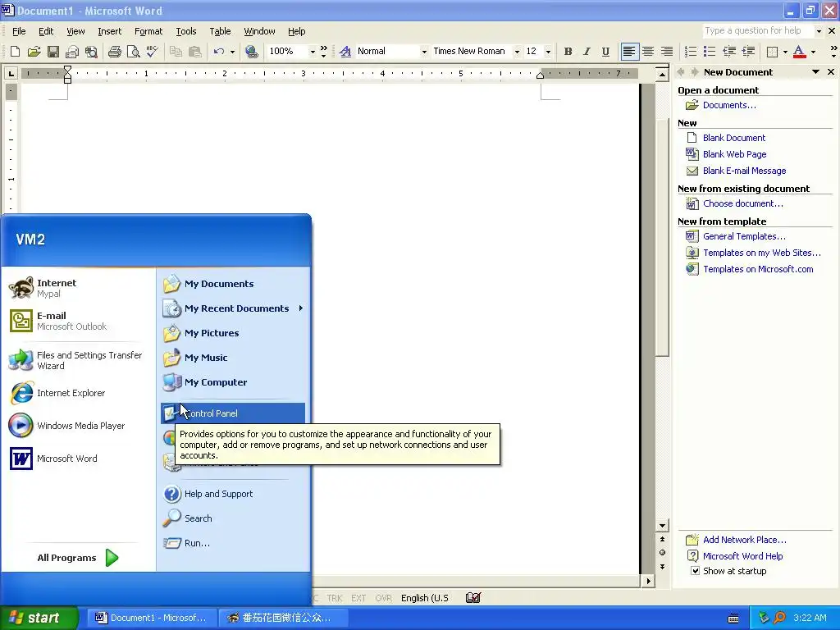Image resolution: width=840 pixels, height=630 pixels.
Task: Set Align Left paragraph alignment
Action: pos(629,52)
